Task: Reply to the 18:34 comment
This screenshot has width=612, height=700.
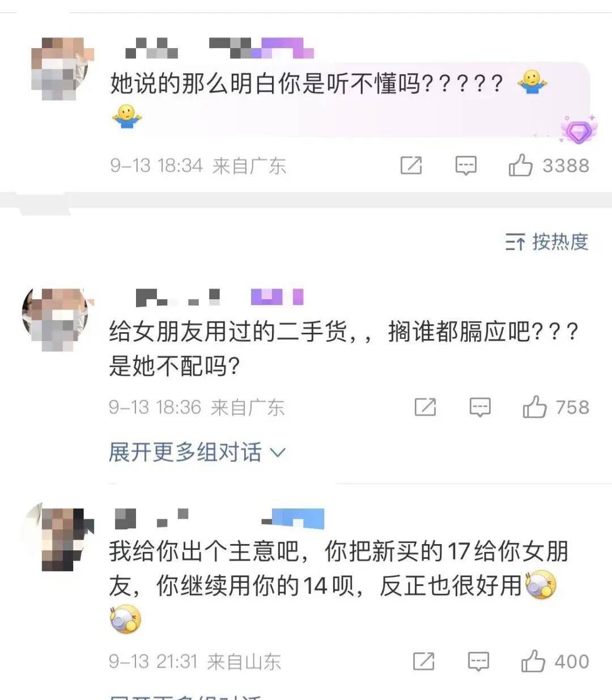Action: (x=466, y=166)
